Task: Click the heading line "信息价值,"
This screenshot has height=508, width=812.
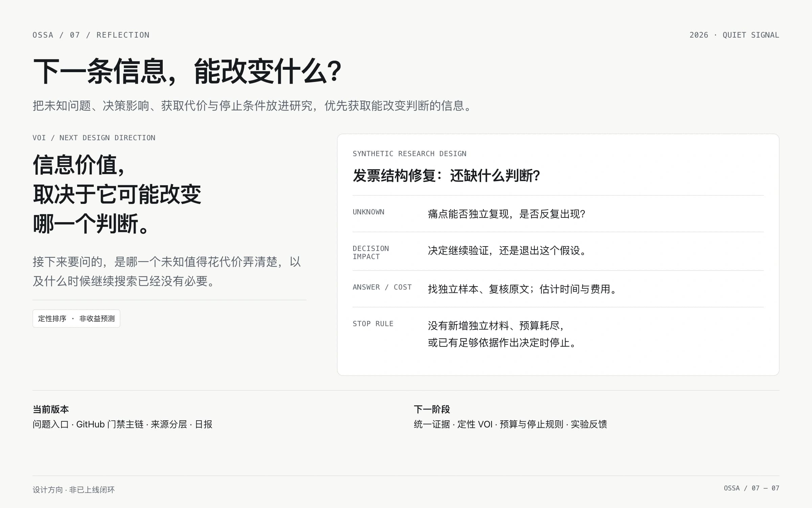Action: (79, 165)
